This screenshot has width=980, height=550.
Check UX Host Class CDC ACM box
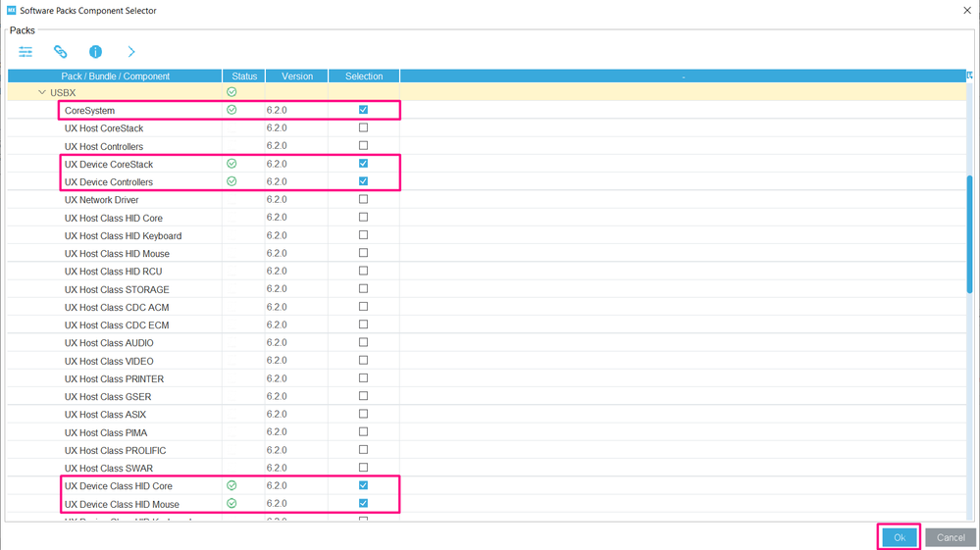[x=363, y=307]
